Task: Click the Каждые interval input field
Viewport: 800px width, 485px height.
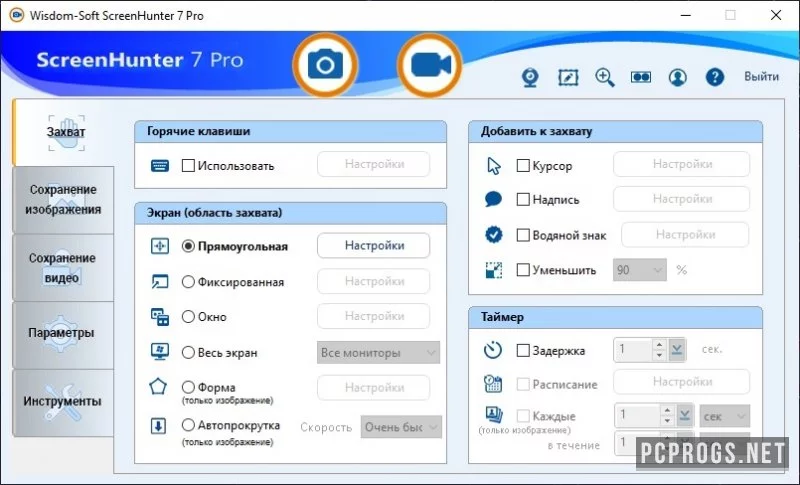Action: point(638,416)
